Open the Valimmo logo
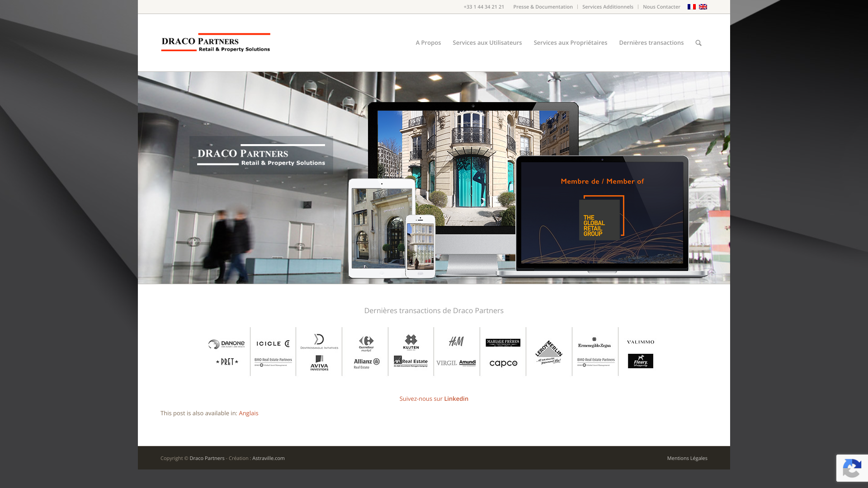868x488 pixels. (641, 342)
